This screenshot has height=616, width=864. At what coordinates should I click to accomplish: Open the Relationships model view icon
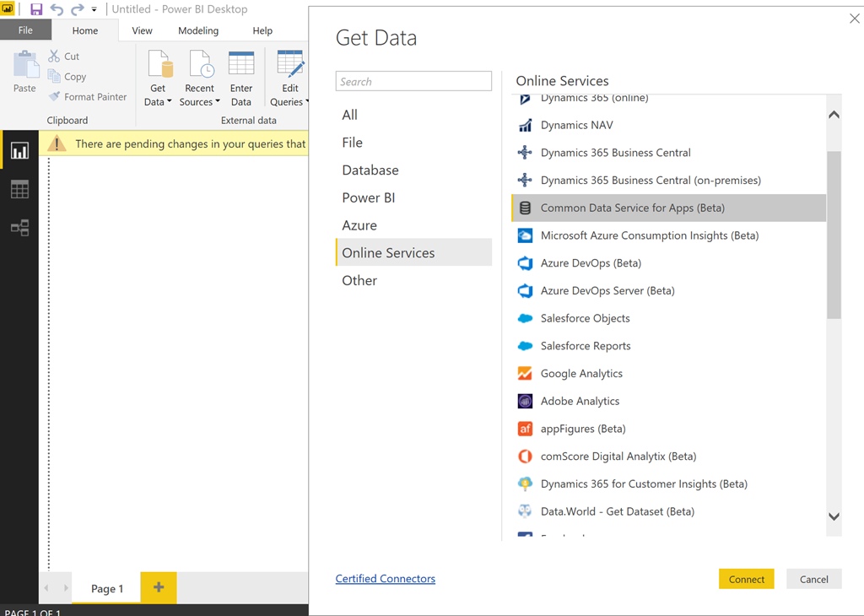19,227
